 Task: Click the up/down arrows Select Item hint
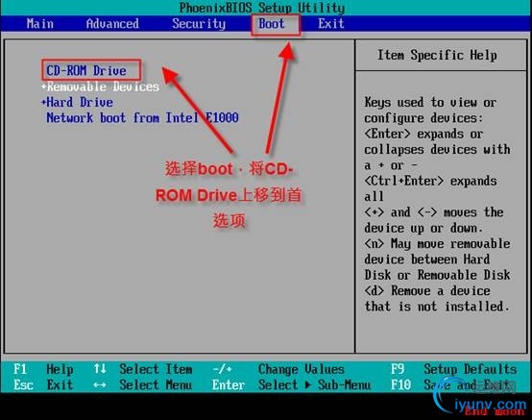click(x=143, y=369)
